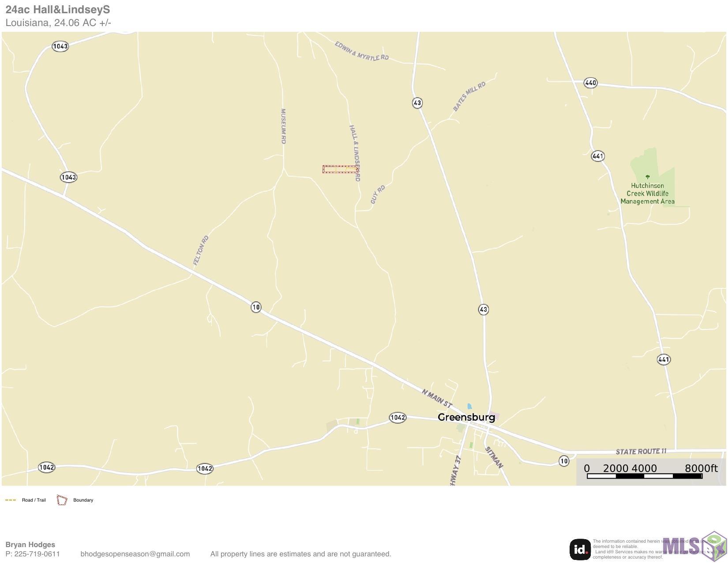Click the 24ac Hall&LindseyS title
The width and height of the screenshot is (728, 563).
58,10
